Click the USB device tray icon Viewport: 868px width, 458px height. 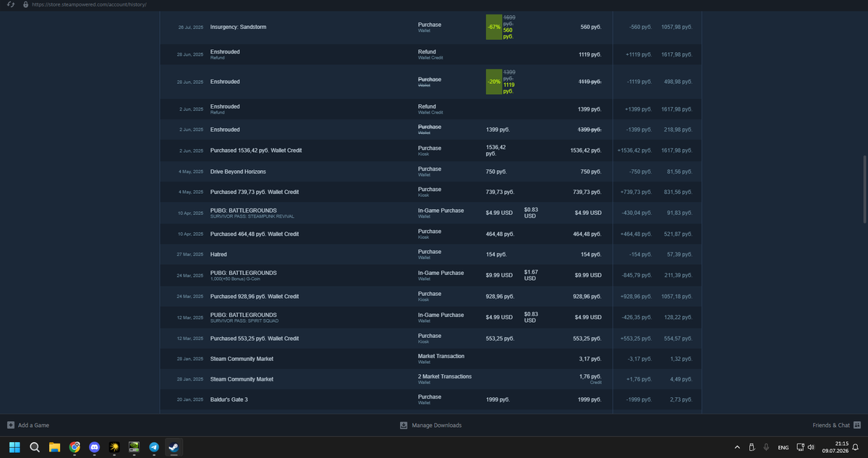(752, 447)
